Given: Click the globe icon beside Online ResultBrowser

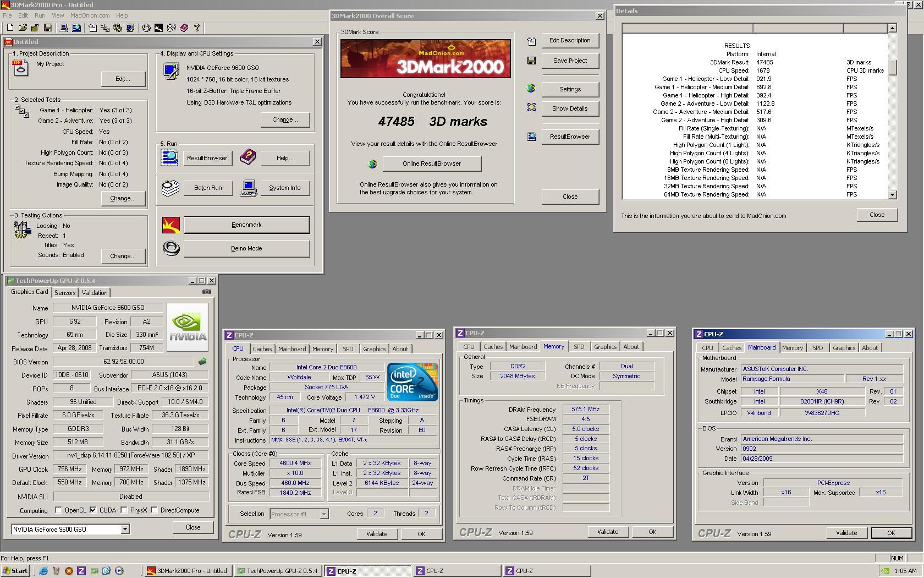Looking at the screenshot, I should tap(373, 163).
